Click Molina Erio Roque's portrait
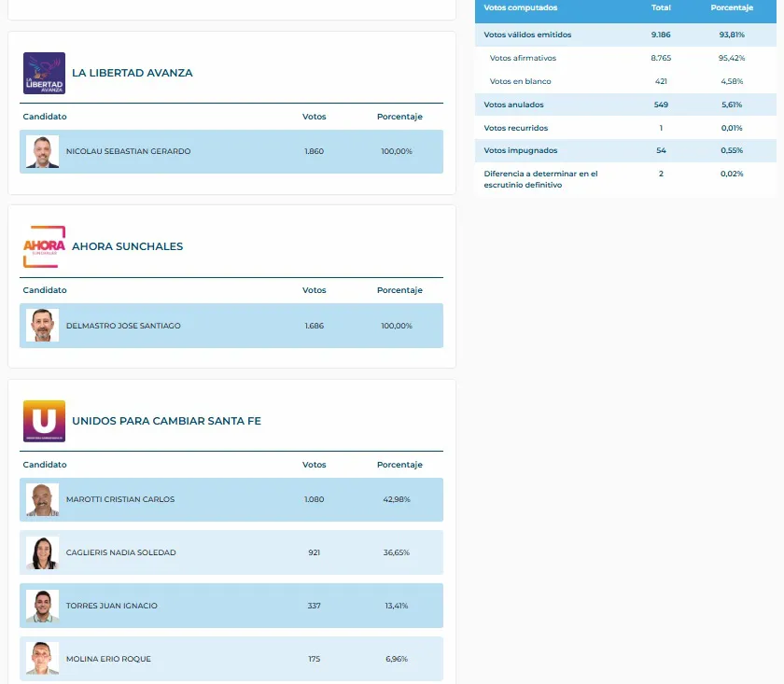Screen dimensions: 784x684 42,659
